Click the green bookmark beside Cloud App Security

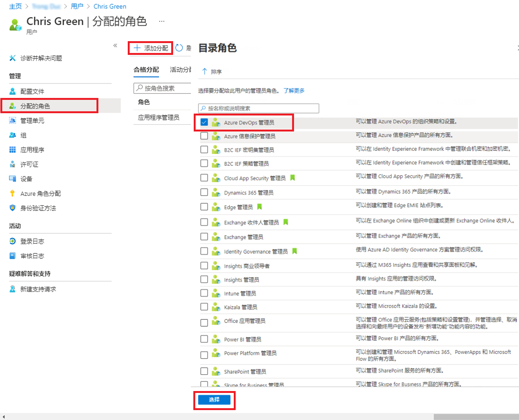pyautogui.click(x=292, y=178)
